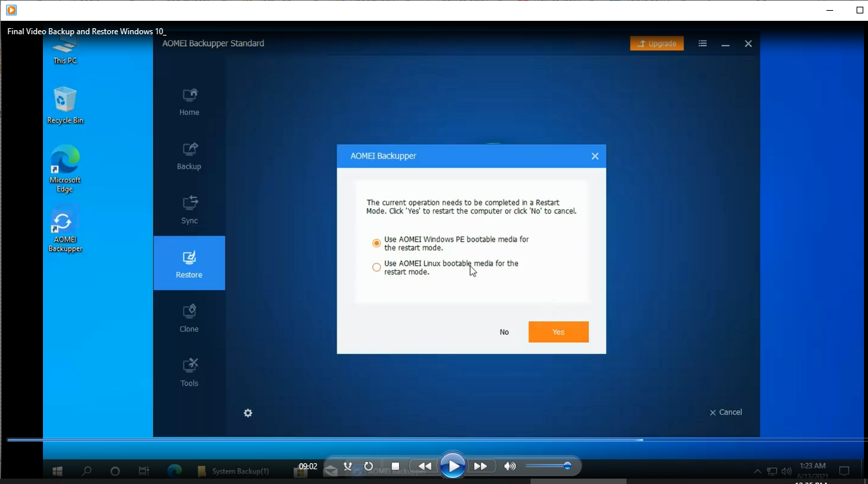The height and width of the screenshot is (484, 868).
Task: Click the Upgrade button in AOMEI title bar
Action: click(x=657, y=44)
